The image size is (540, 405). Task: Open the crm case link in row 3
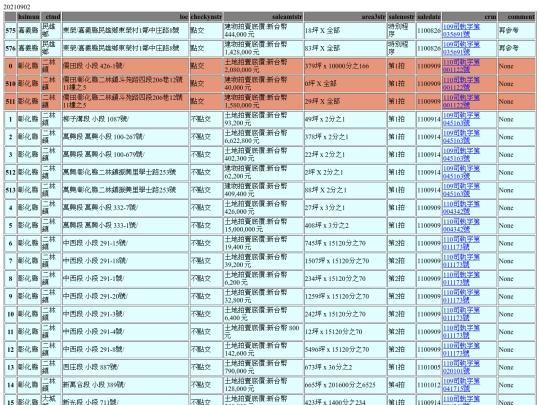click(x=461, y=154)
